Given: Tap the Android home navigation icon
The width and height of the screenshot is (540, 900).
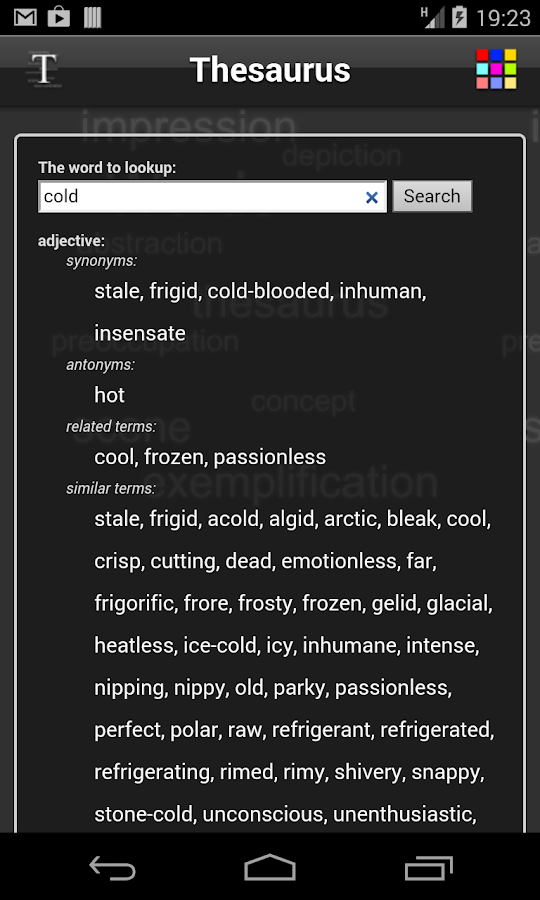Looking at the screenshot, I should click(x=270, y=867).
